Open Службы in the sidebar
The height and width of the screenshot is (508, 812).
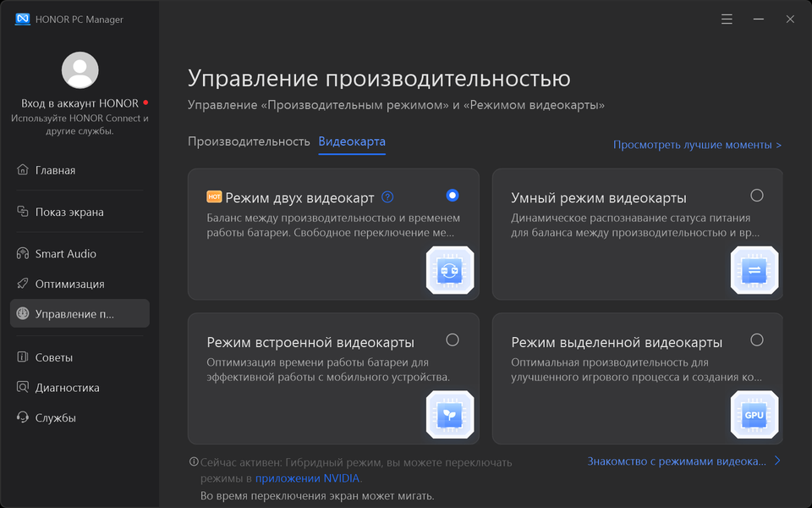pos(80,417)
